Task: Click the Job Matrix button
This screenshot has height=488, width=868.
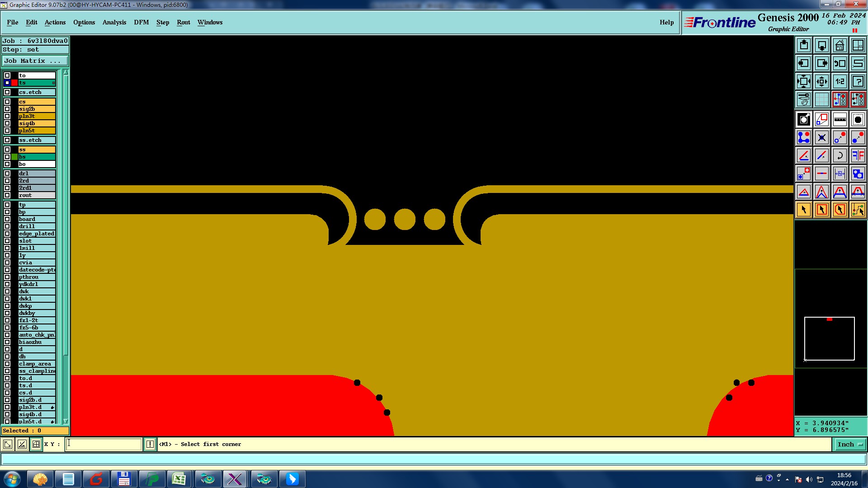Action: point(35,61)
